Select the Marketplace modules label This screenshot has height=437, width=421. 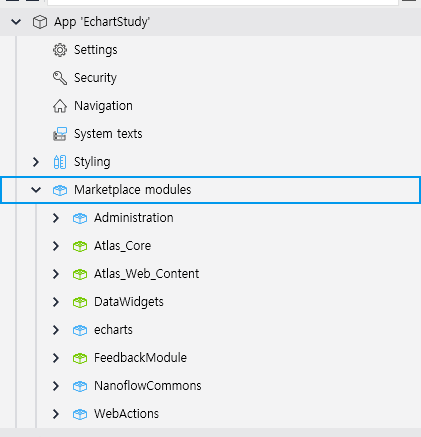pos(132,190)
